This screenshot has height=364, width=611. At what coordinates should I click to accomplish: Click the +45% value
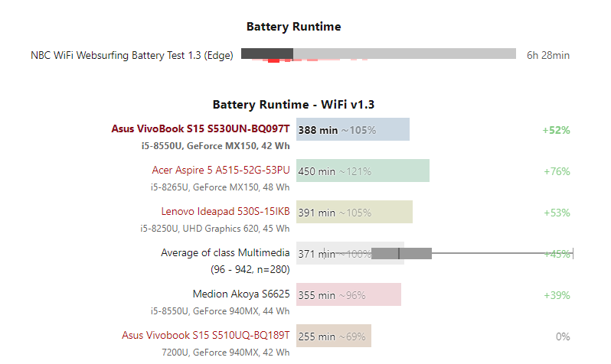(557, 254)
